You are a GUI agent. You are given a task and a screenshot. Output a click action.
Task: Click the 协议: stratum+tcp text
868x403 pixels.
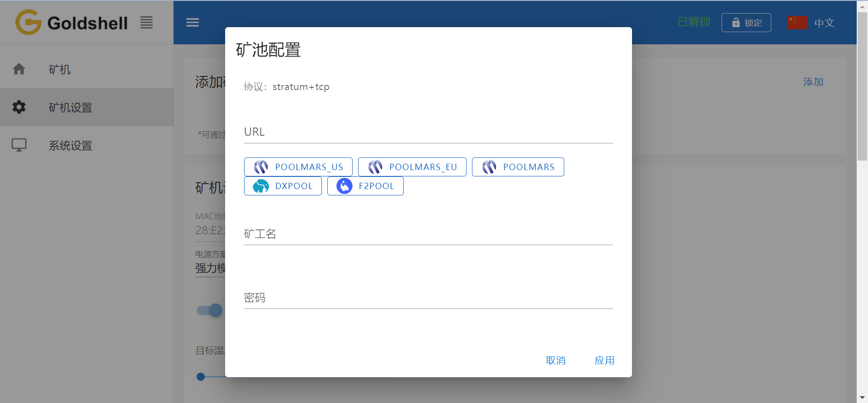[287, 87]
